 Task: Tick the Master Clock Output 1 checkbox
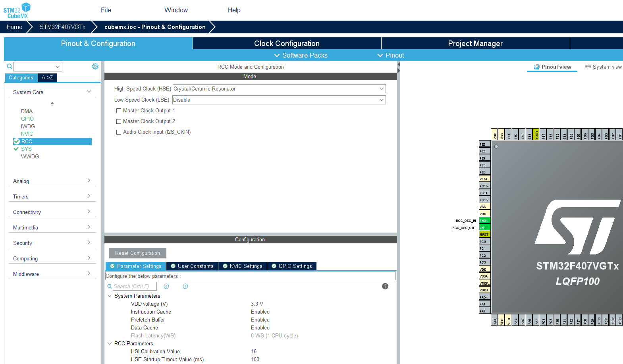[119, 111]
